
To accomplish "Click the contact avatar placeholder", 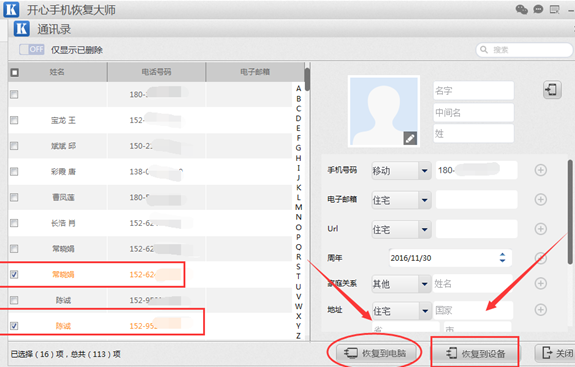I will coord(384,111).
